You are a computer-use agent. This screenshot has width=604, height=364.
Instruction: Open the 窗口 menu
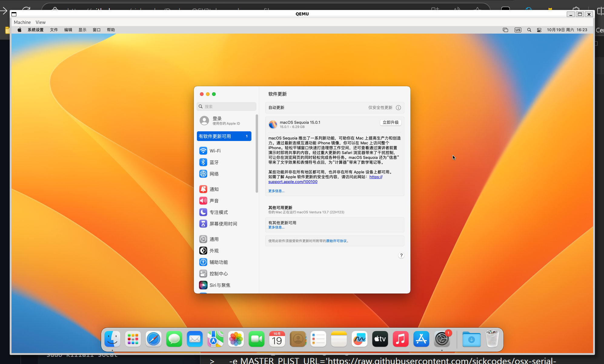pyautogui.click(x=97, y=30)
